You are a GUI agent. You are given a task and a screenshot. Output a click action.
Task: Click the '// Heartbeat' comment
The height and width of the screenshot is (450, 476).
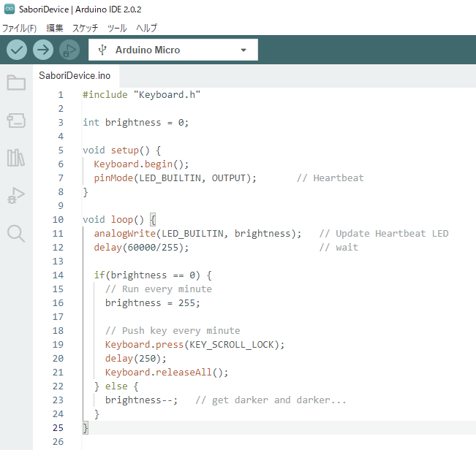[x=330, y=178]
